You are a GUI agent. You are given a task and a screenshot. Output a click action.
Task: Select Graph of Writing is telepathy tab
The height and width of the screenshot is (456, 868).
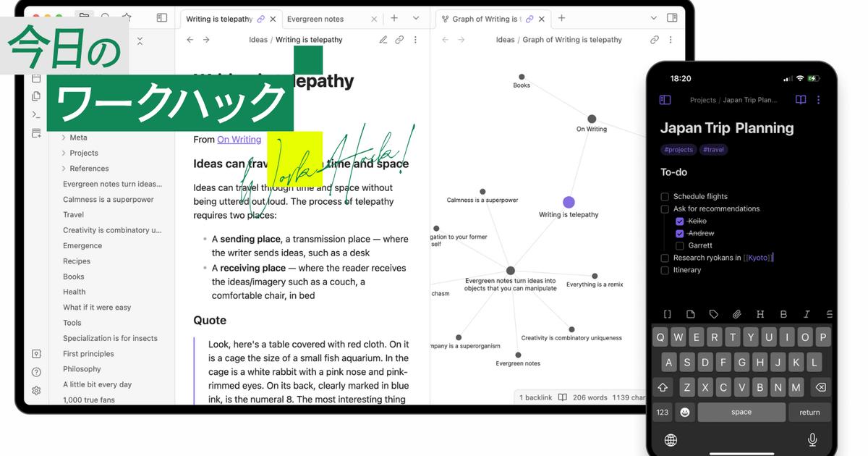tap(493, 19)
